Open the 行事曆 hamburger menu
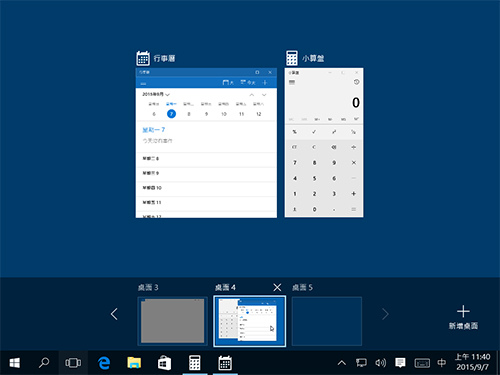The image size is (500, 375). click(x=144, y=83)
